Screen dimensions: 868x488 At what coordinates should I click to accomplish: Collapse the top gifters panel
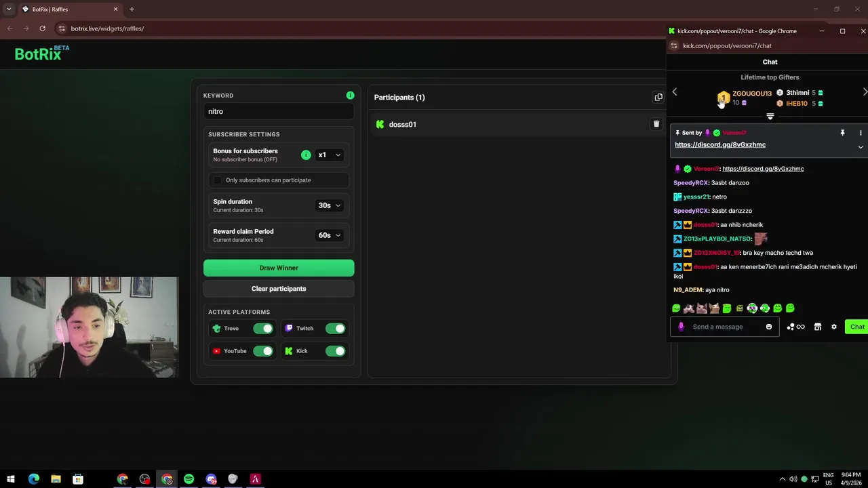(x=770, y=117)
